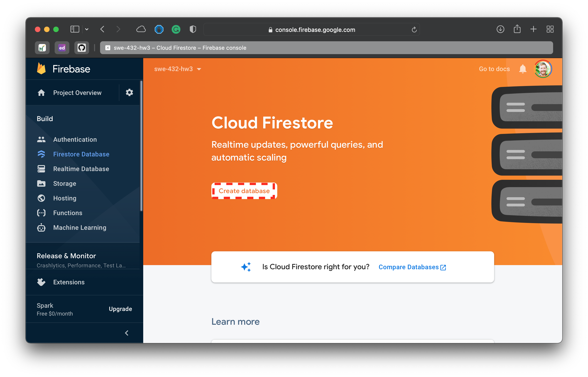588x377 pixels.
Task: Click the notifications bell icon
Action: click(x=523, y=69)
